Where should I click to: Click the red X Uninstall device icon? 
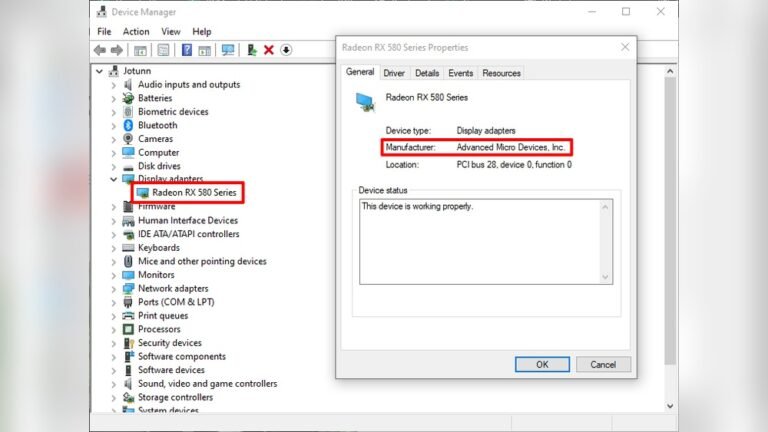(268, 50)
